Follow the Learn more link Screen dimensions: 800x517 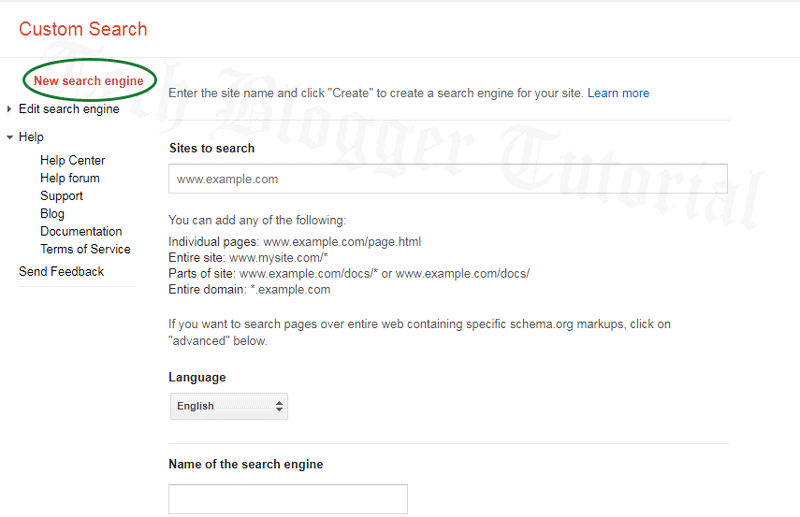coord(618,93)
